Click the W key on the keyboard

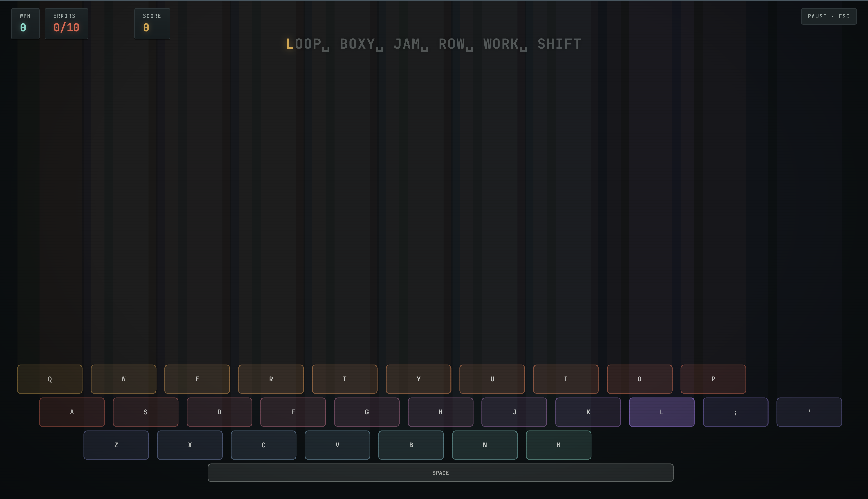(123, 379)
